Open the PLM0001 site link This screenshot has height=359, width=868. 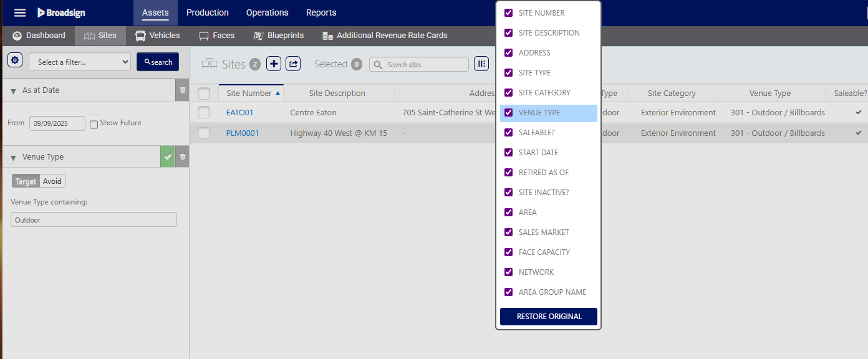pyautogui.click(x=243, y=133)
